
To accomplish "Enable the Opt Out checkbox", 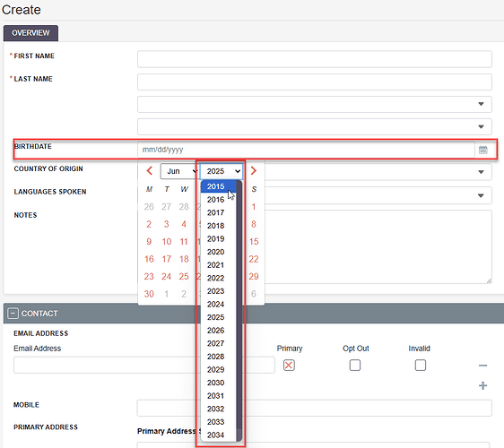I will click(355, 366).
